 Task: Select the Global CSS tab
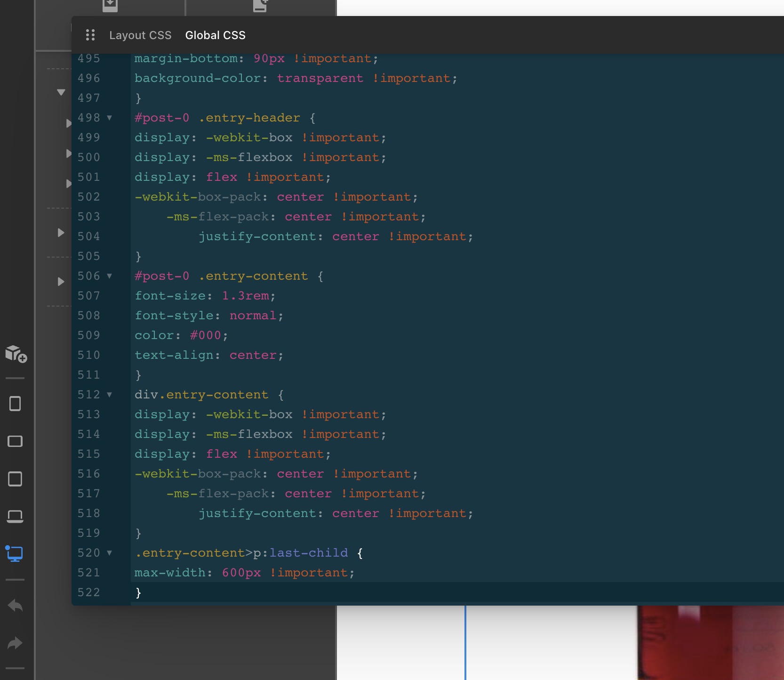(215, 35)
